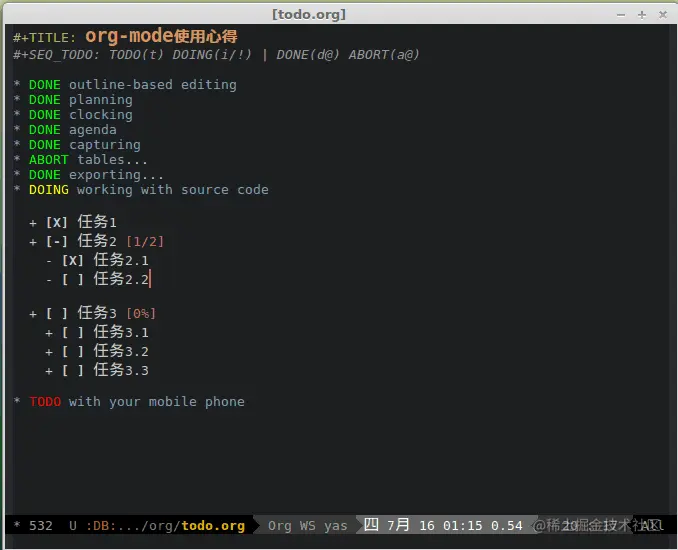
Task: Click the U coding system indicator
Action: click(x=73, y=526)
